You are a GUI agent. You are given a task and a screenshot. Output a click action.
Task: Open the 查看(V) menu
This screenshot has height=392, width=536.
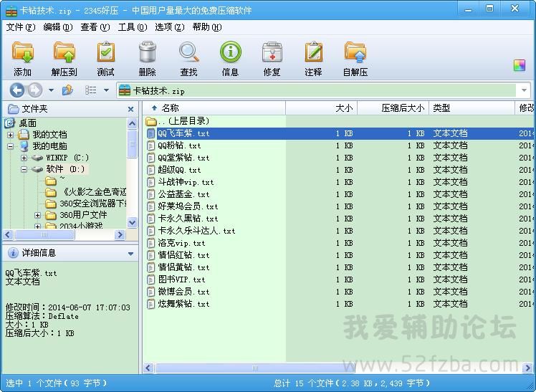(95, 27)
